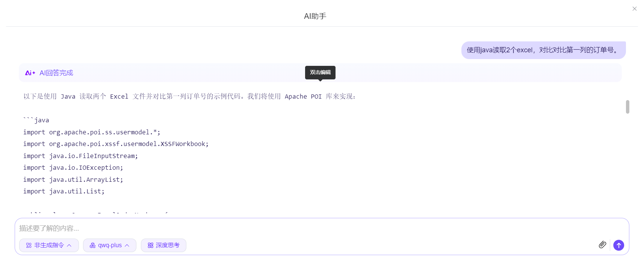Toggle 深度思考 deep thinking mode
The height and width of the screenshot is (257, 644).
point(164,245)
